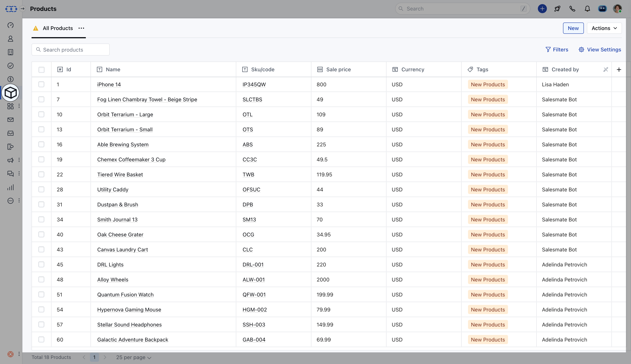Unpin the Created by column
631x364 pixels.
(x=605, y=69)
